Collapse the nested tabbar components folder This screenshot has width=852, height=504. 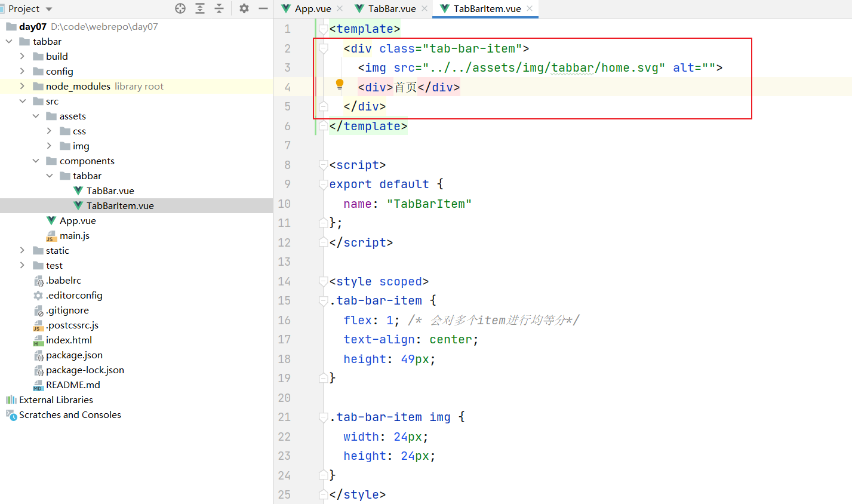(49, 176)
